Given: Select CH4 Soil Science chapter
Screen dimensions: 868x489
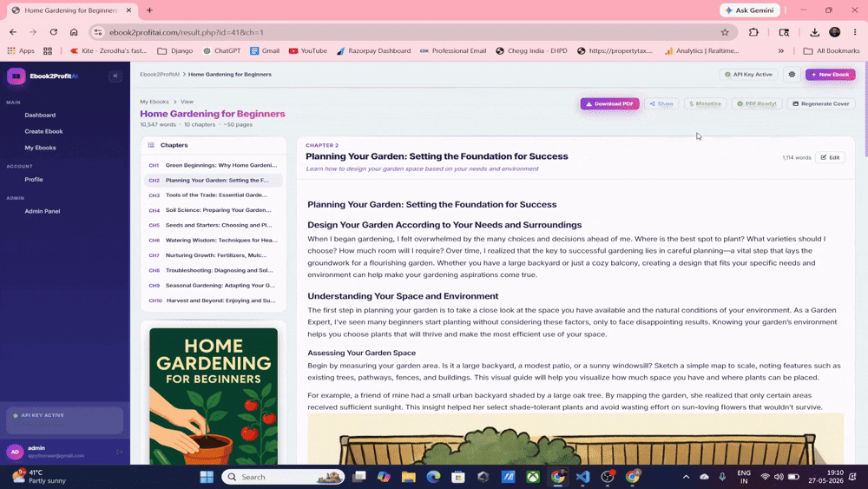Looking at the screenshot, I should click(x=214, y=210).
